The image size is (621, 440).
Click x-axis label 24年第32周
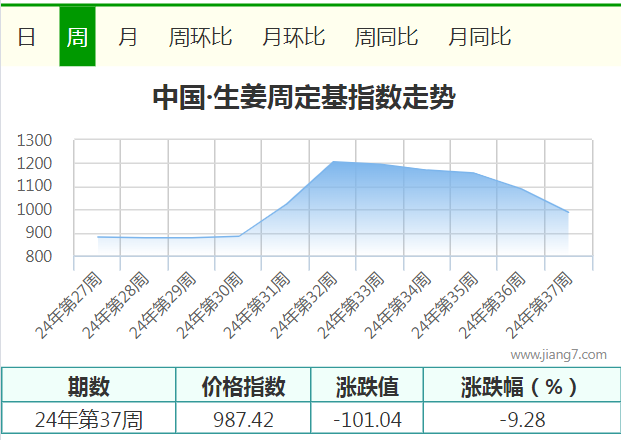point(304,306)
